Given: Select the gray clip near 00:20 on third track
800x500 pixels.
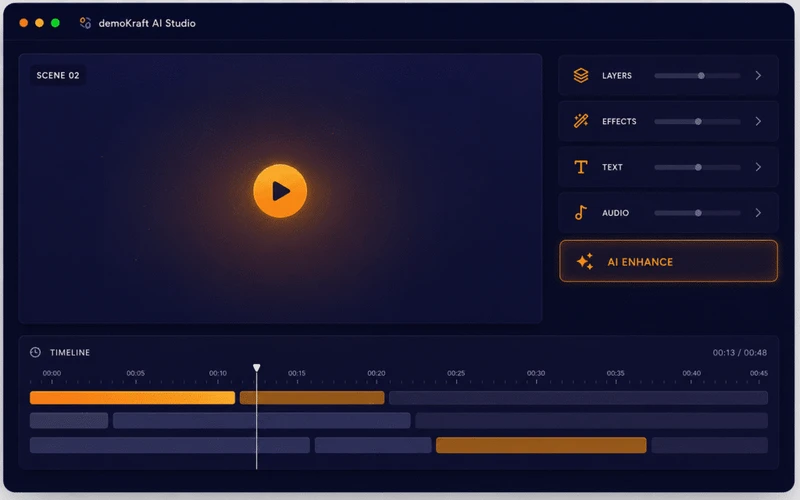Looking at the screenshot, I should [x=373, y=445].
